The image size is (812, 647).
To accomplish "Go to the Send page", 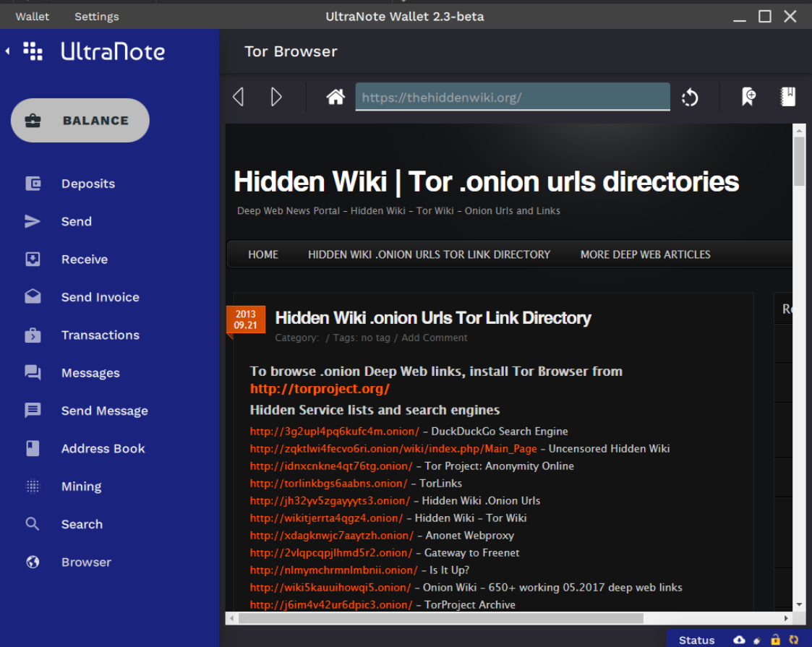I will coord(77,221).
